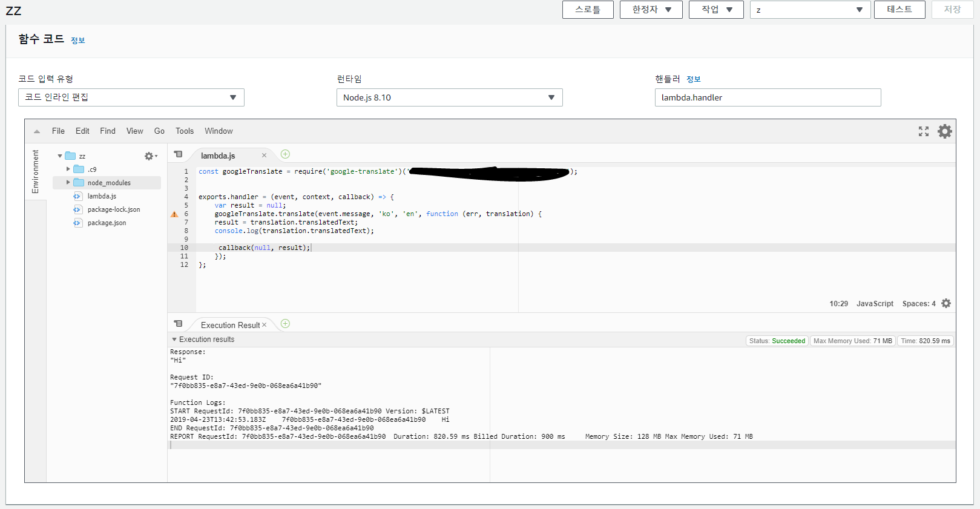Image resolution: width=980 pixels, height=509 pixels.
Task: Expand the .c9 folder
Action: (68, 169)
